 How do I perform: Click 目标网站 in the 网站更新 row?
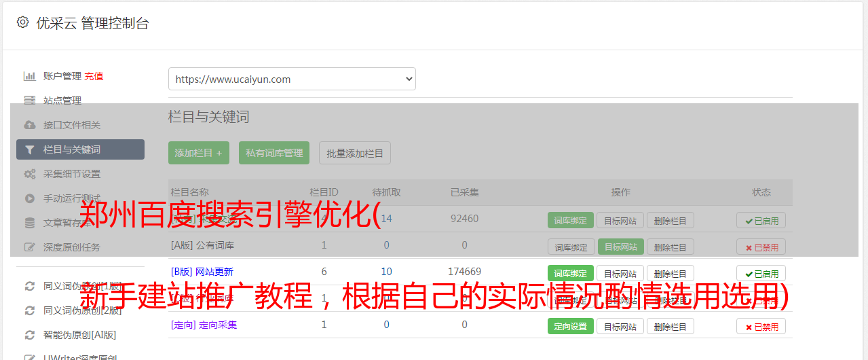pos(620,273)
